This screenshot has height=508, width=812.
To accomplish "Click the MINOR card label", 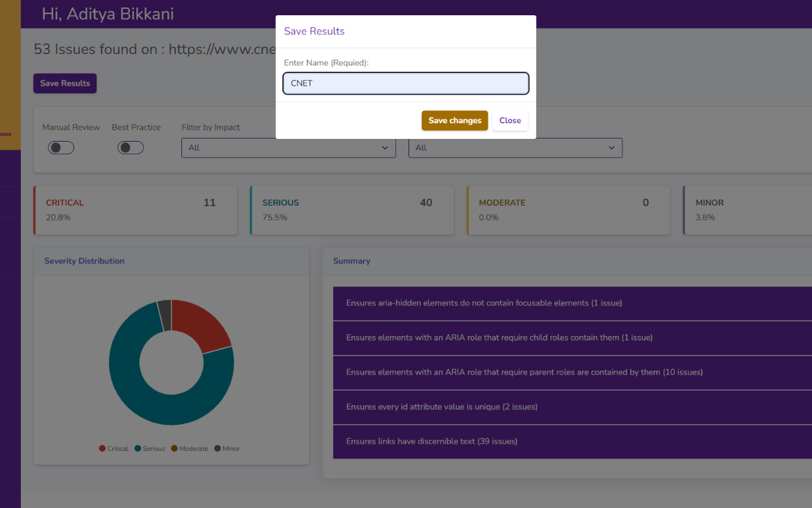I will (710, 203).
